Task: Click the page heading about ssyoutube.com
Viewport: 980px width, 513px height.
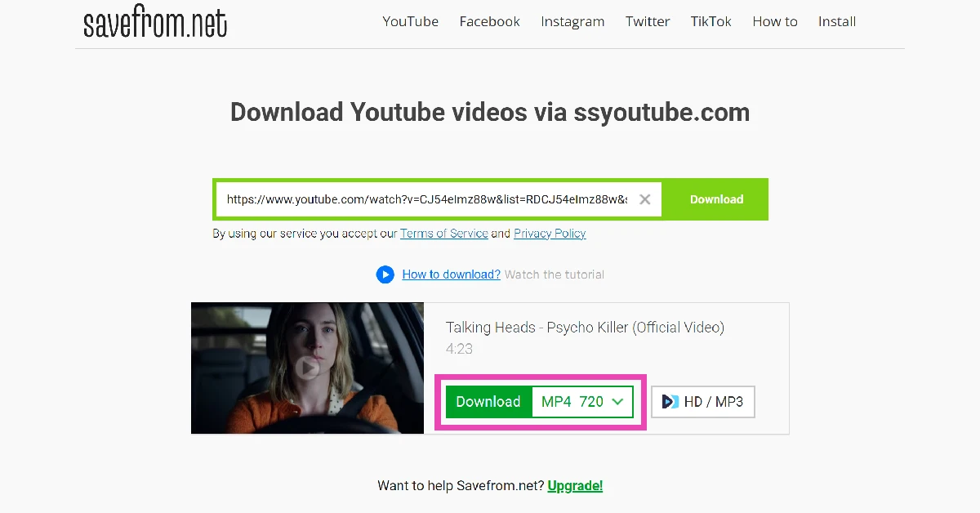Action: 490,112
